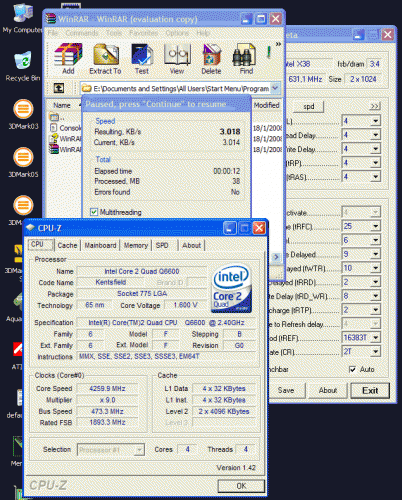402x500 pixels.
Task: Click the Resulting KB/s value 3.018
Action: coord(230,132)
